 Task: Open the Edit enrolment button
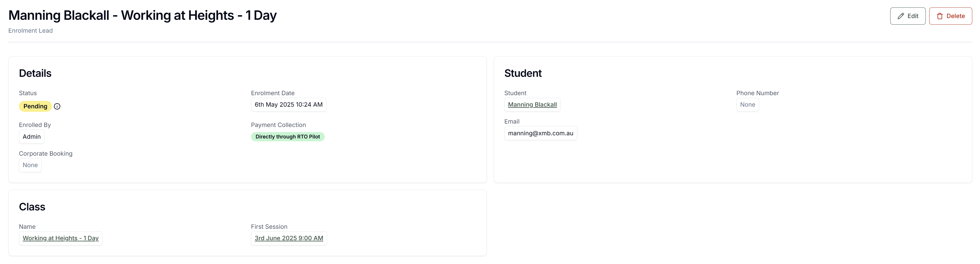click(908, 16)
